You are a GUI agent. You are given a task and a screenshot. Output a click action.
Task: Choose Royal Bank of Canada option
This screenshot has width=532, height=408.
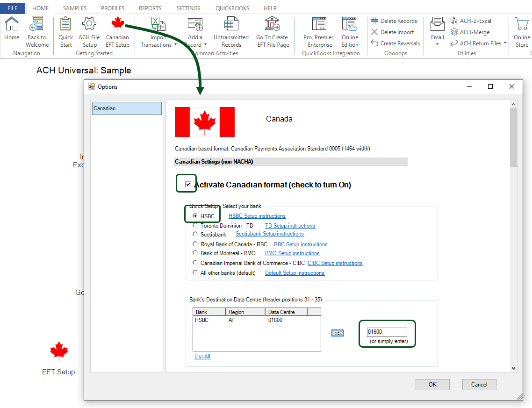pos(195,244)
